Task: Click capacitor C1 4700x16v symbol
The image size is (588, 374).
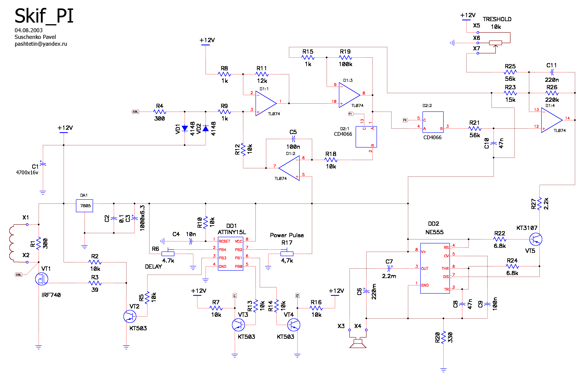Action: coord(43,164)
